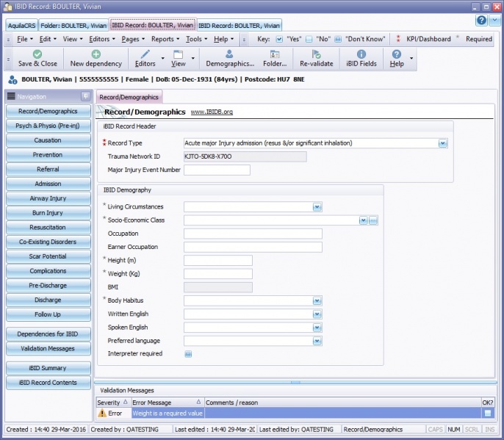Tick the OK? checkbox for the Weight error
This screenshot has width=504, height=440.
488,414
